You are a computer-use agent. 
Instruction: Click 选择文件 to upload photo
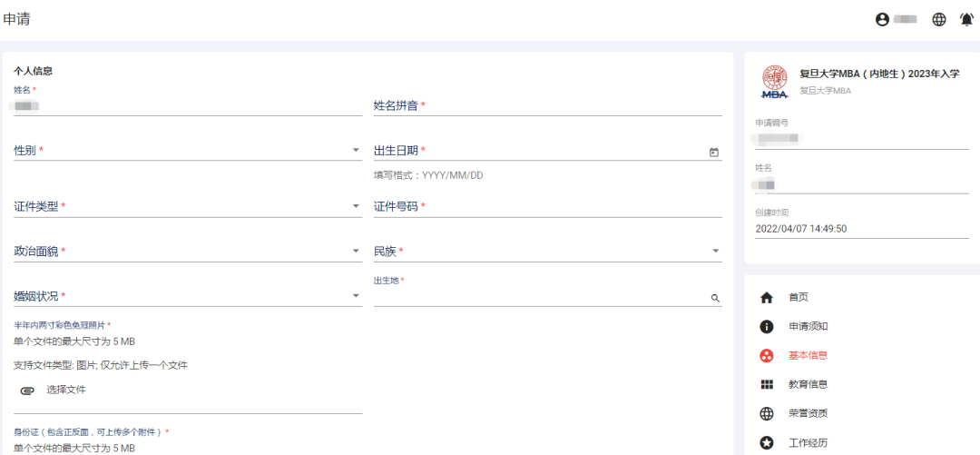tap(66, 390)
